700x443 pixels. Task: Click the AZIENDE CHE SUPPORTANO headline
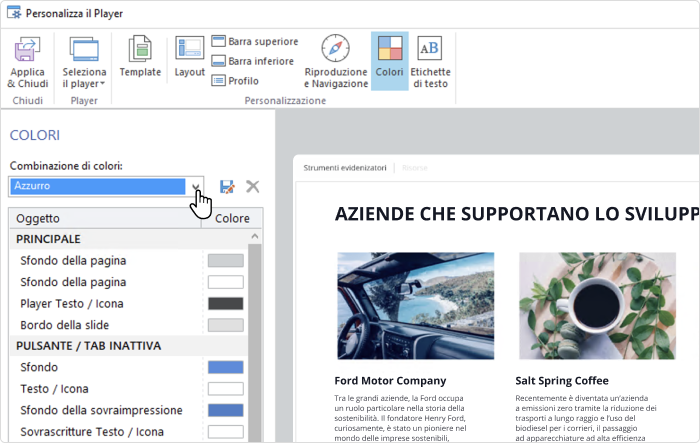(x=517, y=213)
